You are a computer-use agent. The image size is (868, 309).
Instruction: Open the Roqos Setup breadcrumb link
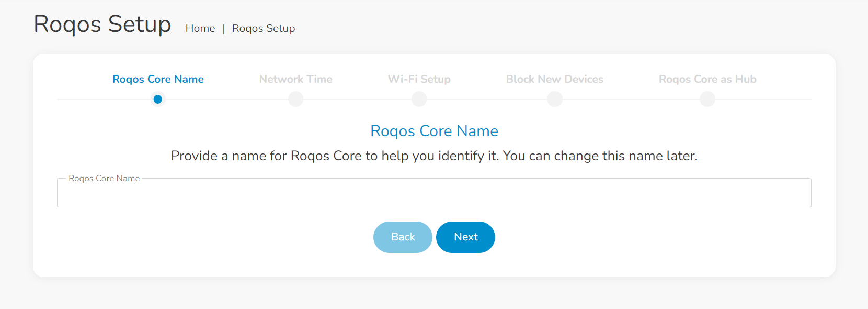[264, 28]
